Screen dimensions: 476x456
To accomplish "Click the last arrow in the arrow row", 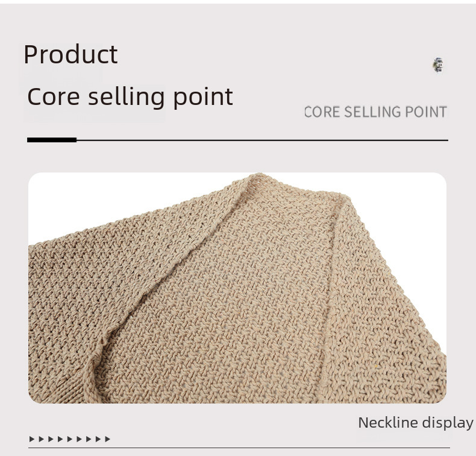I will pyautogui.click(x=107, y=439).
